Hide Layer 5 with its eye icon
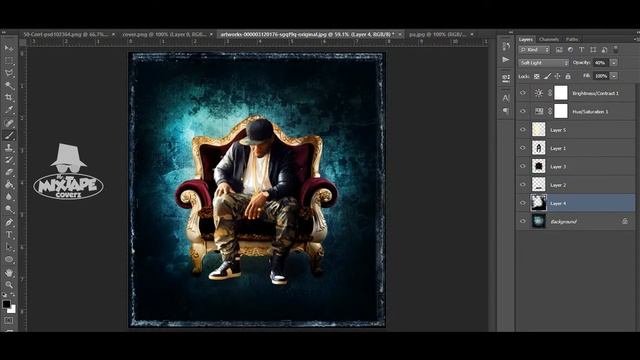Viewport: 640px width, 360px height. pyautogui.click(x=523, y=130)
